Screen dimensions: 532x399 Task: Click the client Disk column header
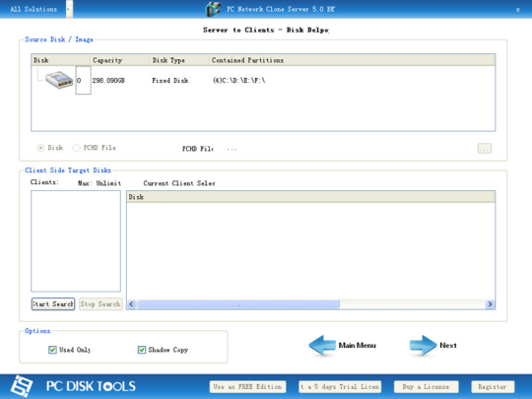click(310, 197)
